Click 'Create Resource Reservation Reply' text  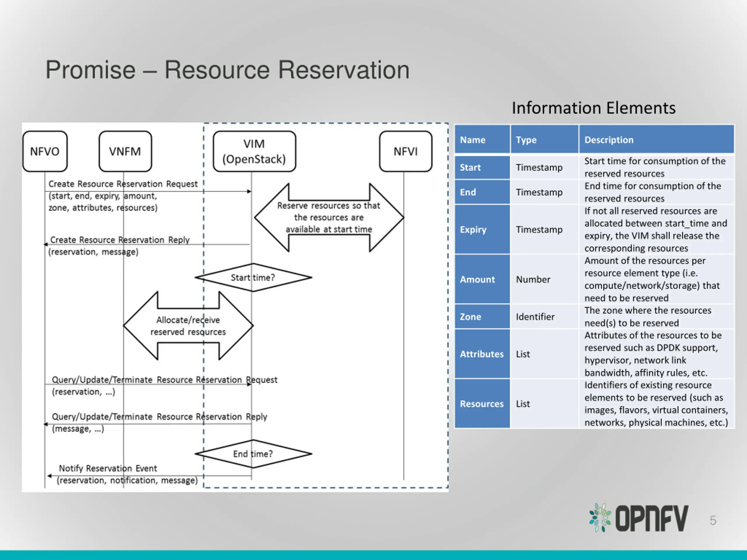tap(120, 240)
